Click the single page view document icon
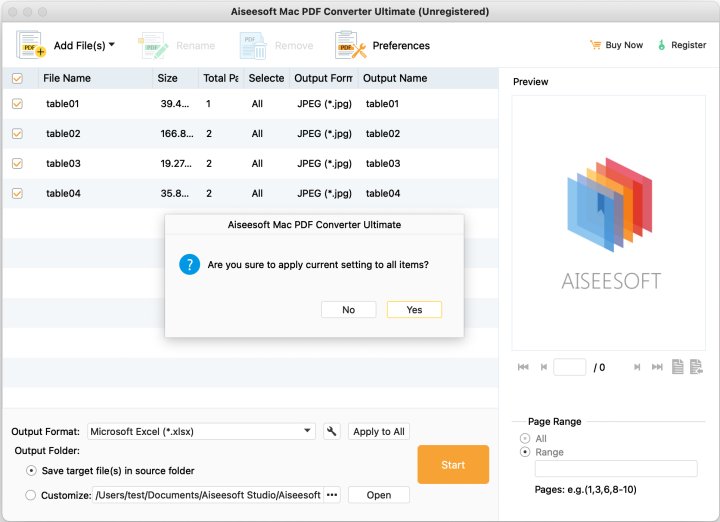720x522 pixels. 677,366
